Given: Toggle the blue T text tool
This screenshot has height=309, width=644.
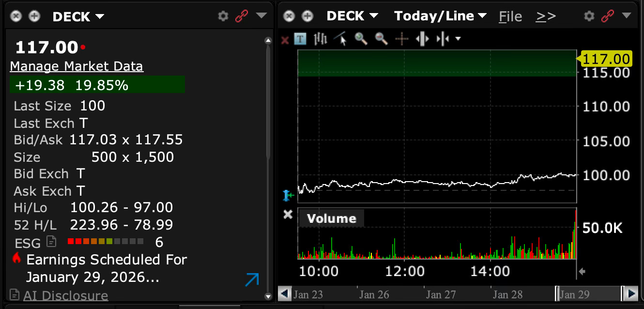Looking at the screenshot, I should point(300,39).
